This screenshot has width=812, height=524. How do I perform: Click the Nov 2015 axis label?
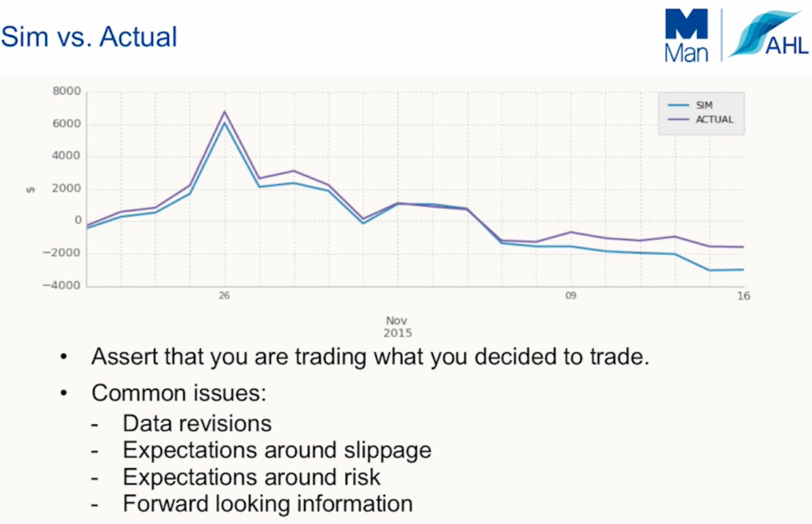click(x=397, y=327)
